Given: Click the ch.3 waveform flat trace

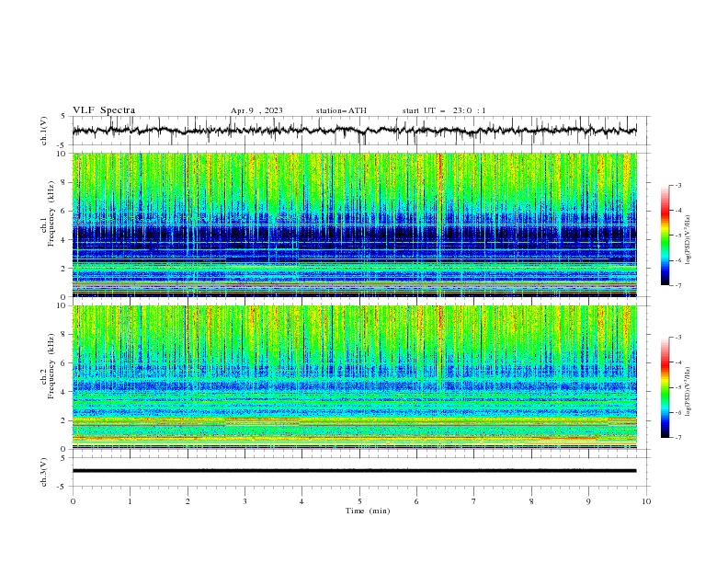Looking at the screenshot, I should (x=354, y=471).
